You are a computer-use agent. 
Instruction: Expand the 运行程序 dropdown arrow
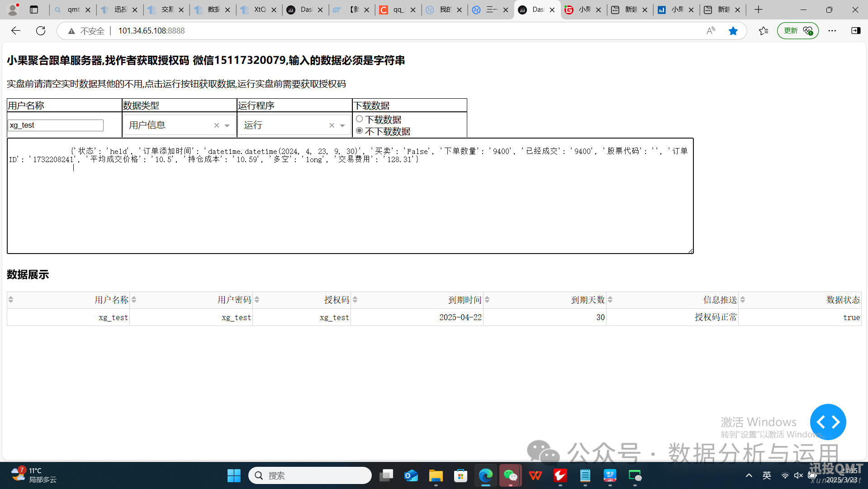click(x=342, y=125)
